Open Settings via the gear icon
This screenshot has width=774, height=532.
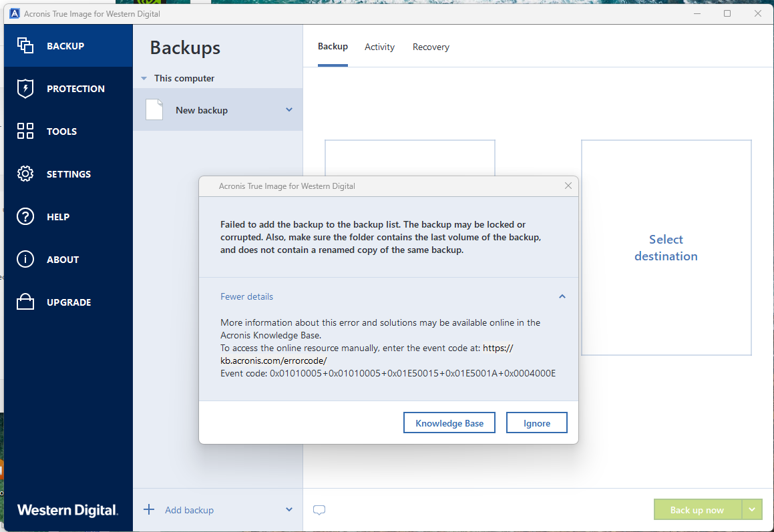tap(25, 174)
